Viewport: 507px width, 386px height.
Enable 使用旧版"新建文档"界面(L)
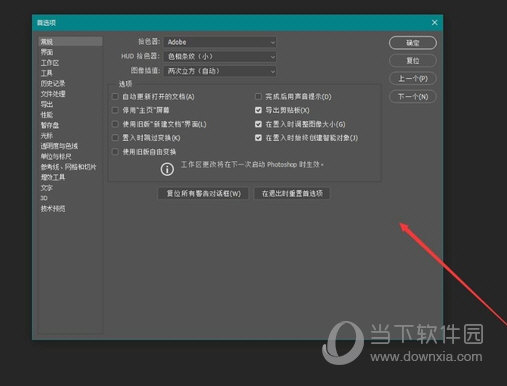point(115,124)
